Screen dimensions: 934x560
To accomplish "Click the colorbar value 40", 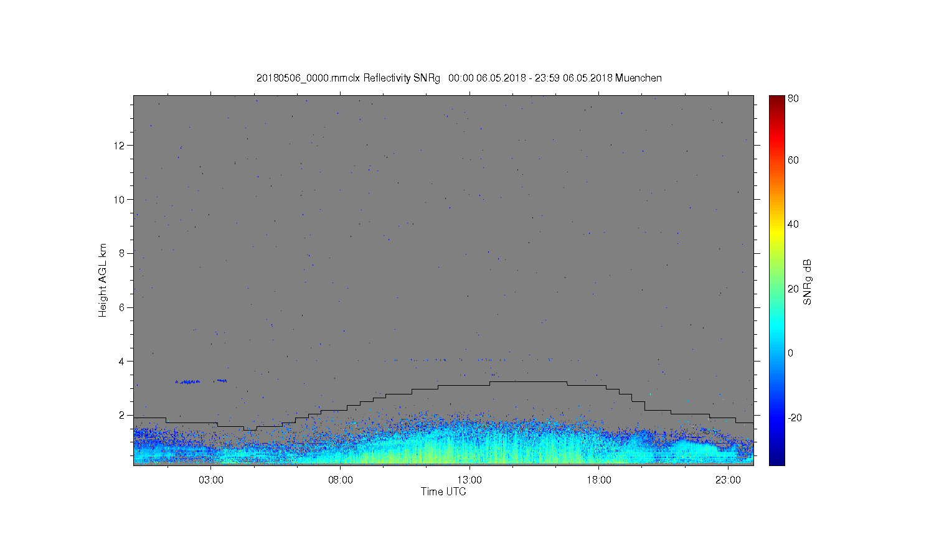I will tap(793, 225).
